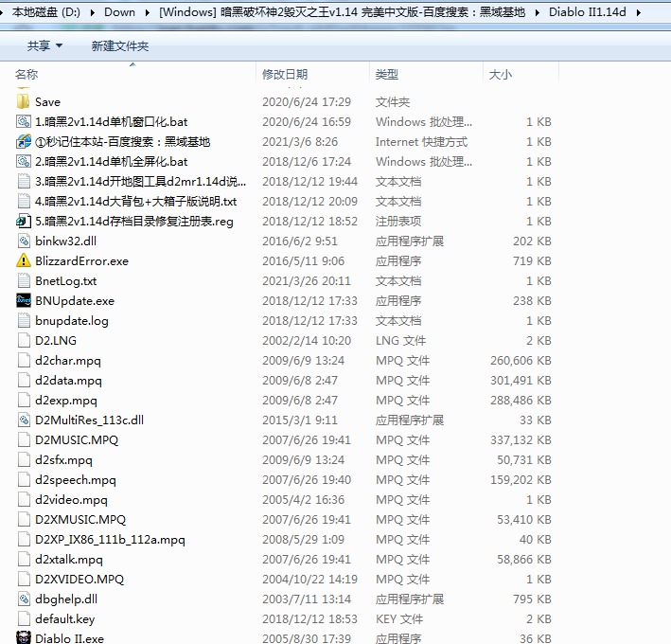Click the type text LNG 文件

pos(400,340)
